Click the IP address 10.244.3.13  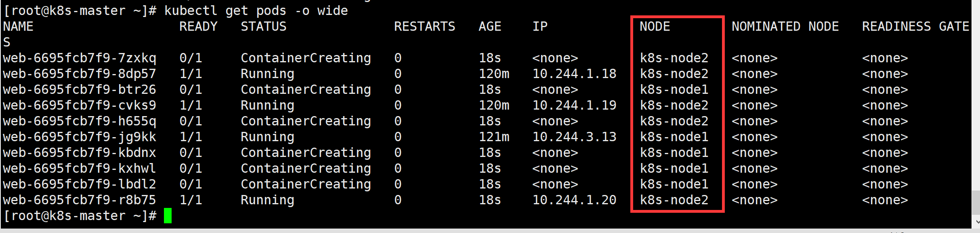[574, 137]
